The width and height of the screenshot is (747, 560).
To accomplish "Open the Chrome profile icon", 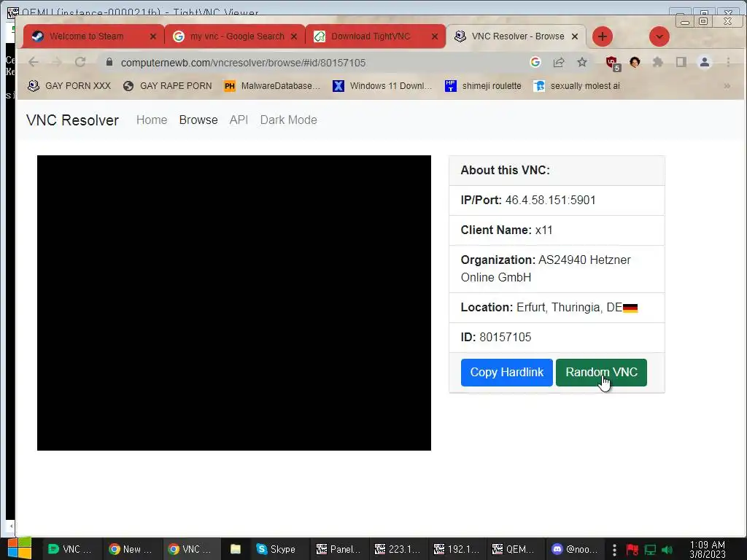I will coord(705,62).
